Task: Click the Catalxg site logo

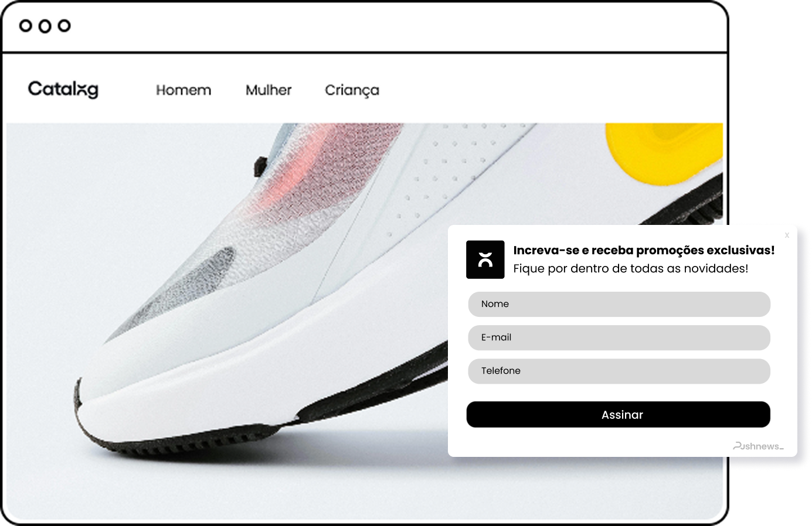Action: [x=63, y=89]
